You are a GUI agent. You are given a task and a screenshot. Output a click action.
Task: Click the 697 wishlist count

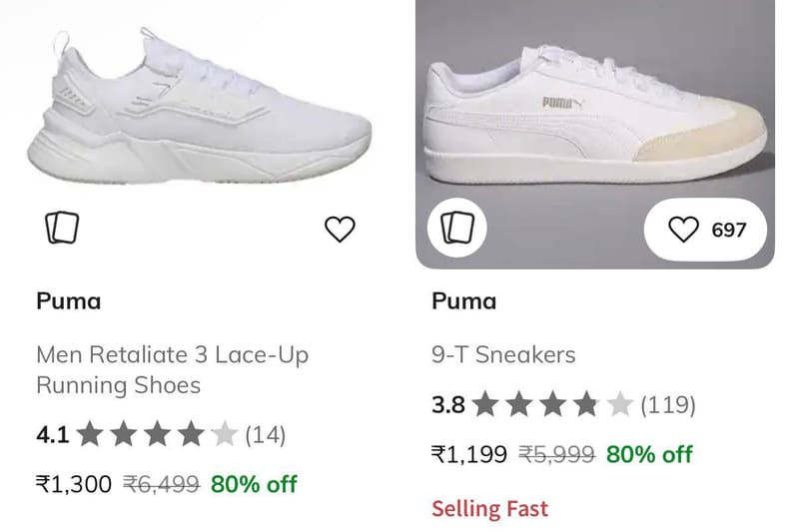point(729,231)
